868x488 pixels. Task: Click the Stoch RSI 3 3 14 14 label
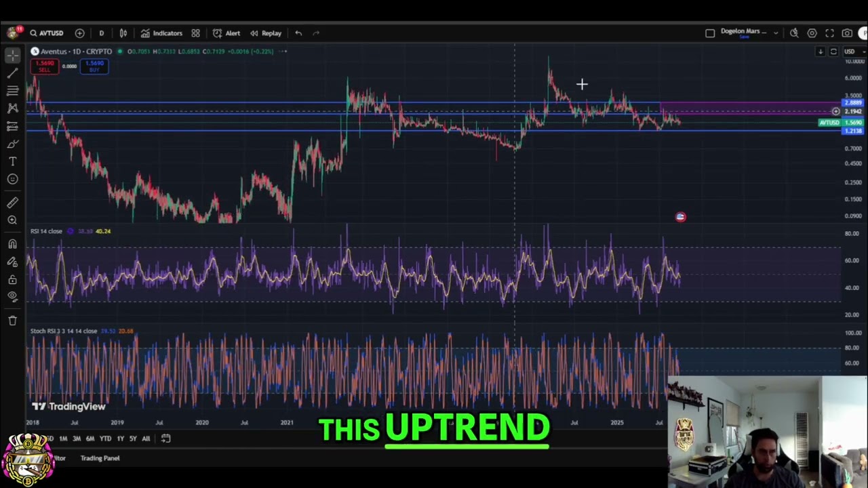64,331
